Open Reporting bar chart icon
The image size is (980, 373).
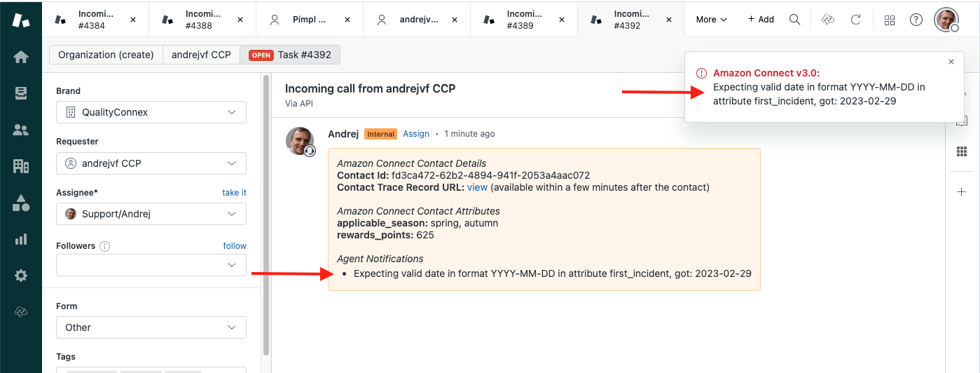coord(21,239)
